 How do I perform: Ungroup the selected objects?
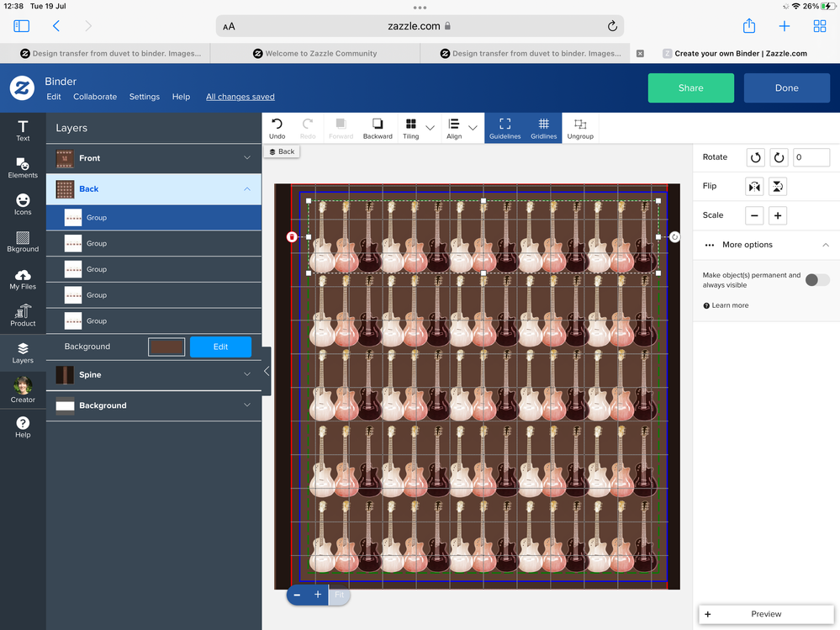click(x=580, y=129)
